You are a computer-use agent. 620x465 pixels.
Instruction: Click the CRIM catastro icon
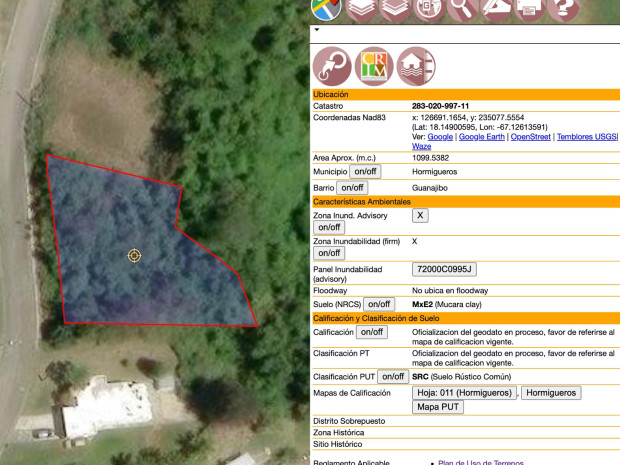click(x=374, y=66)
